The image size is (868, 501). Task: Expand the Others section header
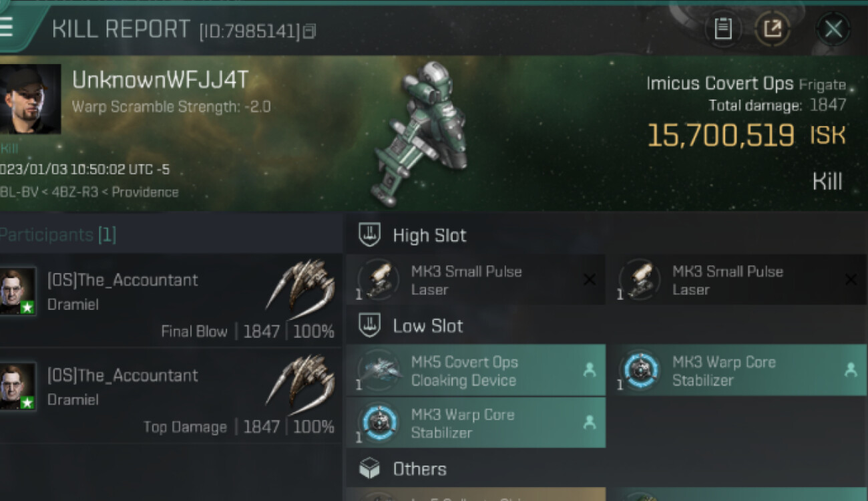click(419, 469)
